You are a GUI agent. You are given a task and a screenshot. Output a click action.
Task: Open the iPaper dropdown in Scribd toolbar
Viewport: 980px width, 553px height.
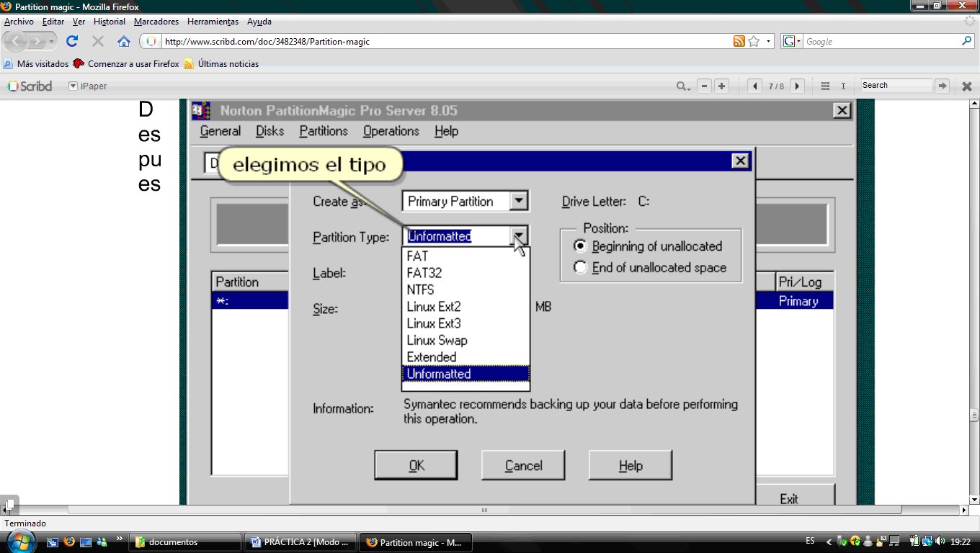tap(87, 86)
